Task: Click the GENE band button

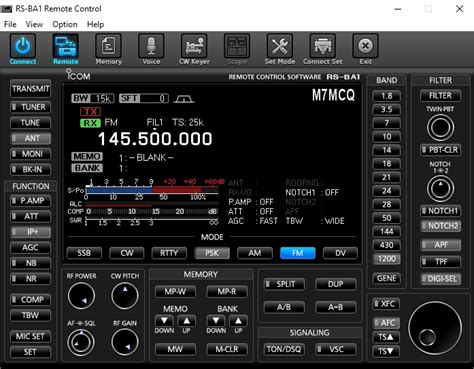Action: (x=386, y=278)
